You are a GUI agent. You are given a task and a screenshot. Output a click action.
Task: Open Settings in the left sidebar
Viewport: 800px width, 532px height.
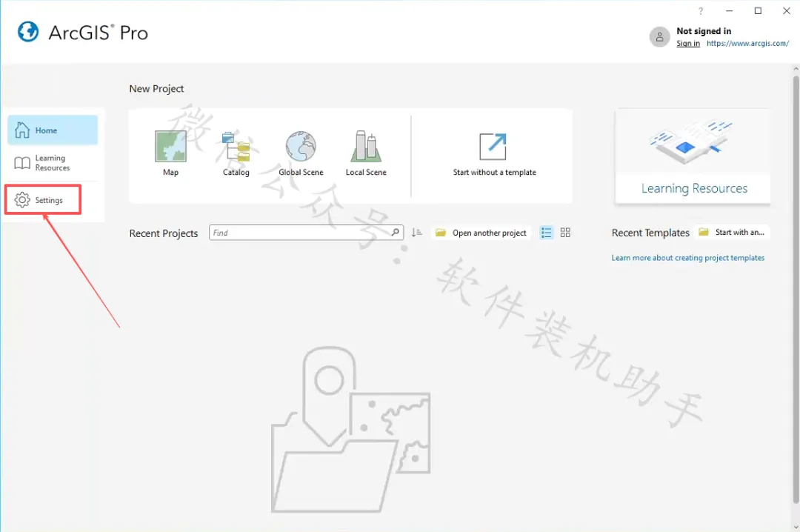pos(43,199)
